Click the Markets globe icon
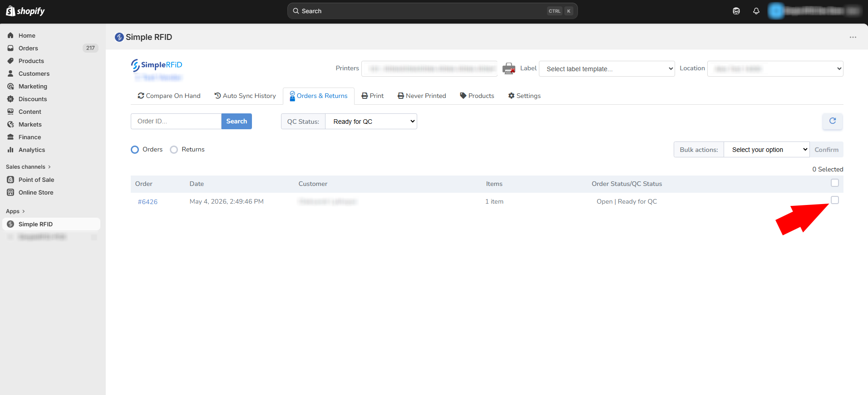Image resolution: width=868 pixels, height=395 pixels. click(x=10, y=124)
